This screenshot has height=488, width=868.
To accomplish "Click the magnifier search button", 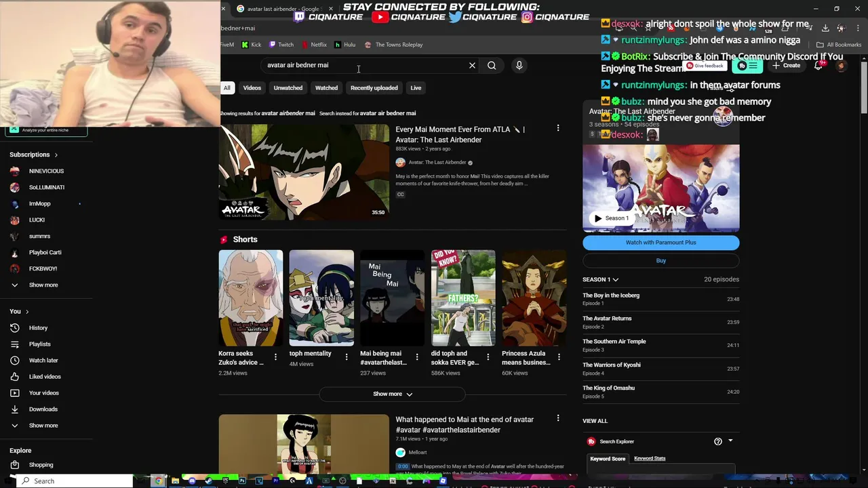I will (492, 66).
